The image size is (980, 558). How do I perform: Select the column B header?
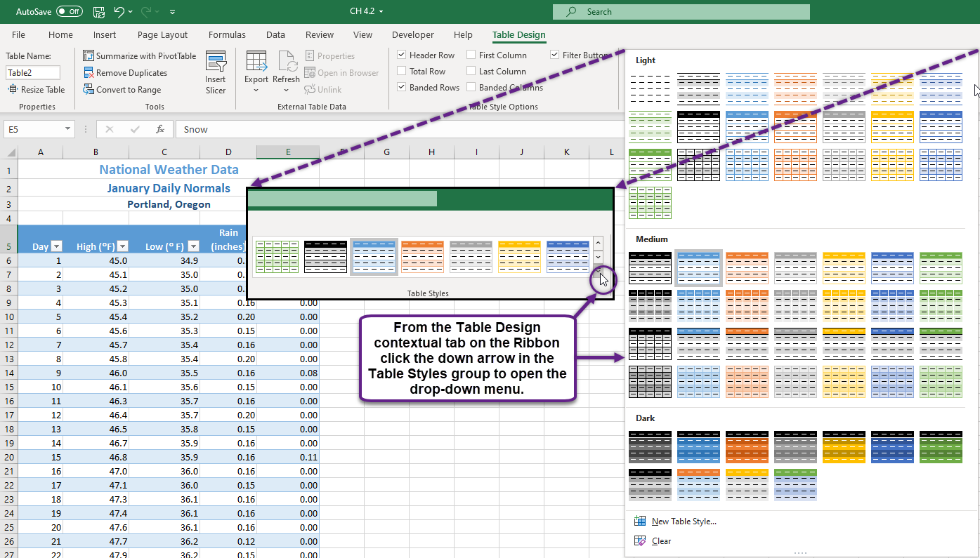tap(96, 152)
